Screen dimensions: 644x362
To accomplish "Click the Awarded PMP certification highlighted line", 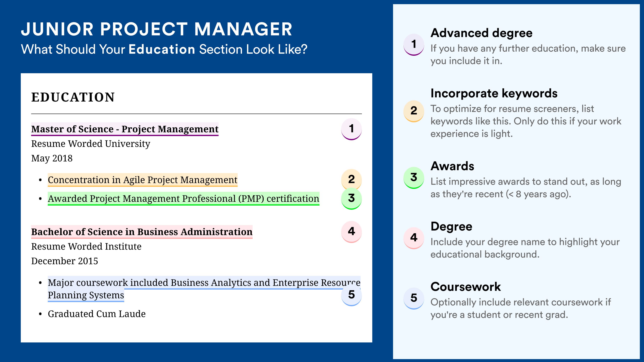I will point(183,199).
